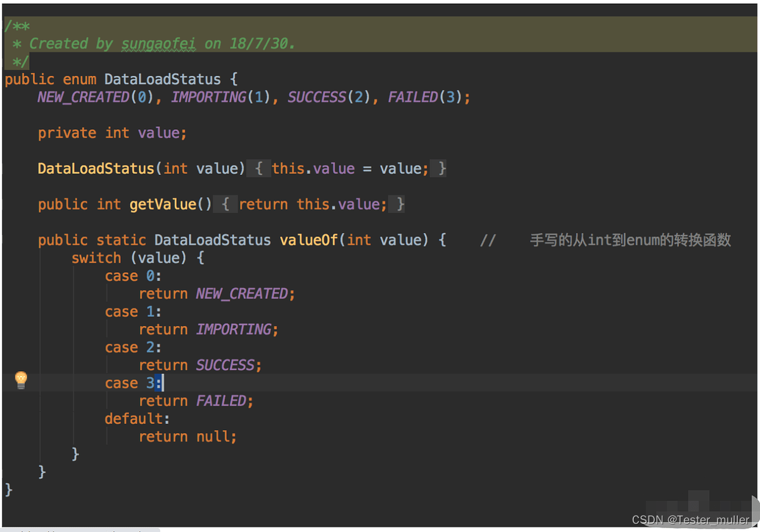Click DataLoadStatus in the "public enum" declaration
Image resolution: width=760 pixels, height=532 pixels.
point(163,80)
